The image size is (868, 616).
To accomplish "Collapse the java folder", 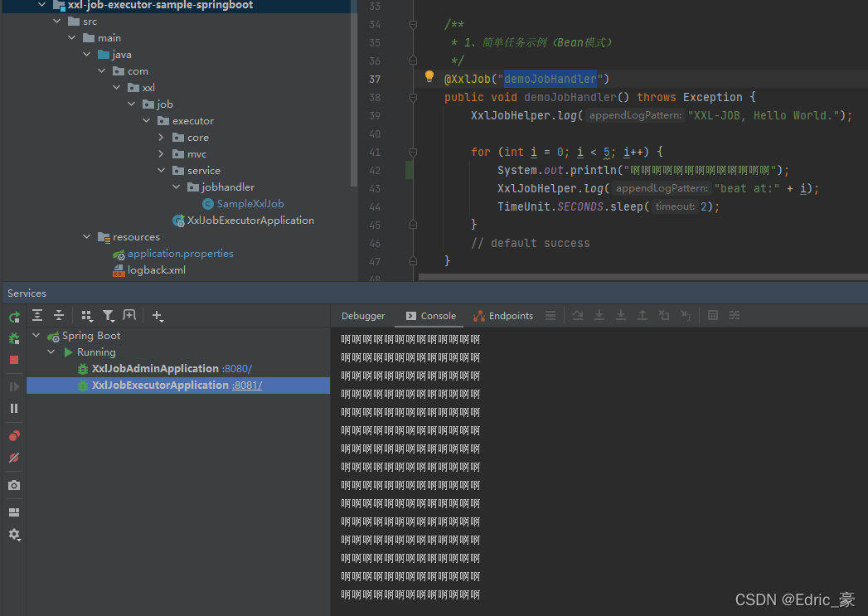I will point(87,54).
